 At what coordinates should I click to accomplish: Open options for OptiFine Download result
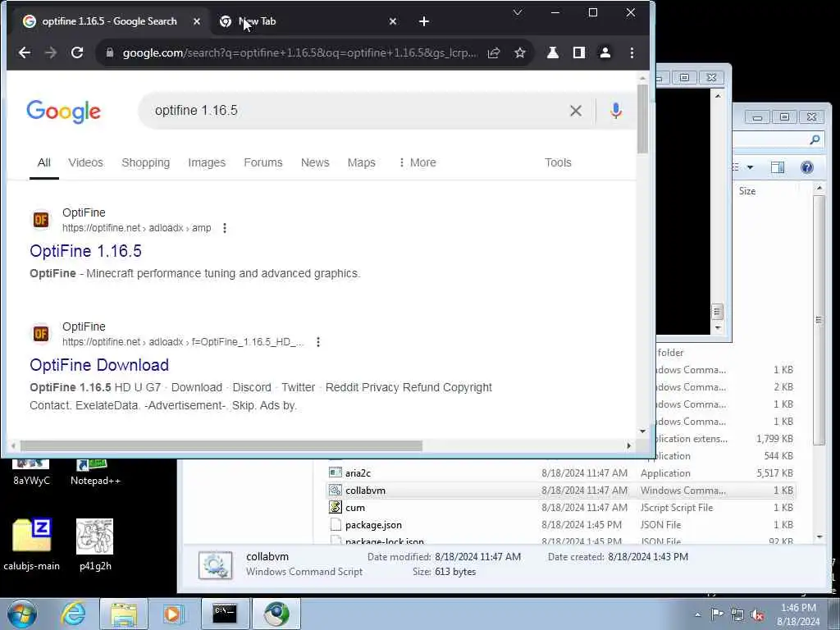[318, 342]
